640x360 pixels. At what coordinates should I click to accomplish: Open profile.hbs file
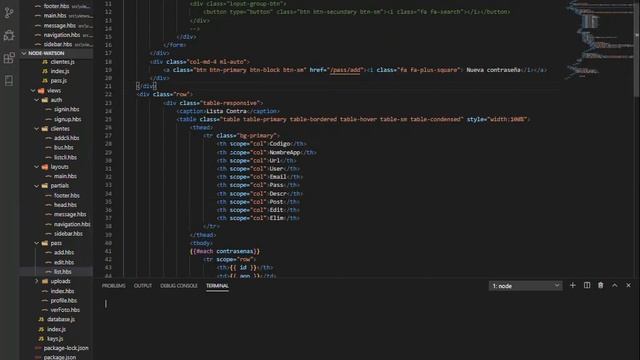point(64,300)
